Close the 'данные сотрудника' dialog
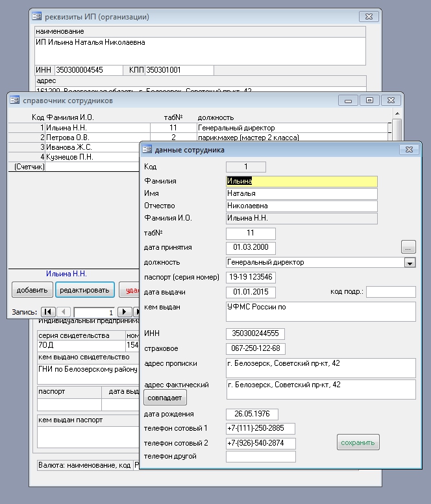The image size is (431, 504). coord(408,150)
